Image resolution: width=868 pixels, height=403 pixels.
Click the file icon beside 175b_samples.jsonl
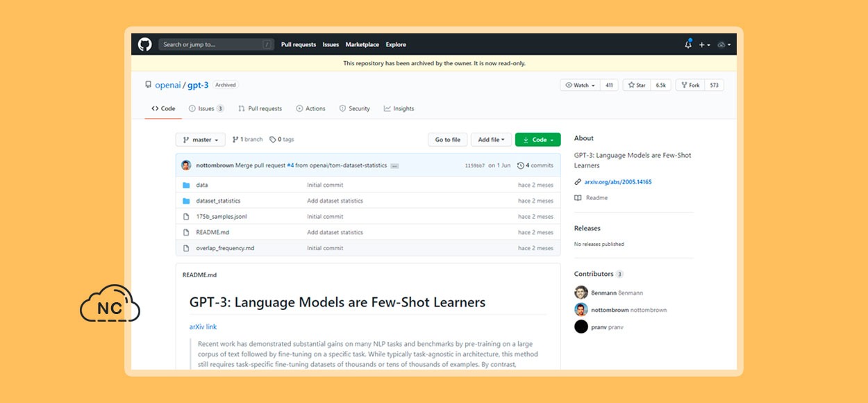click(x=186, y=217)
